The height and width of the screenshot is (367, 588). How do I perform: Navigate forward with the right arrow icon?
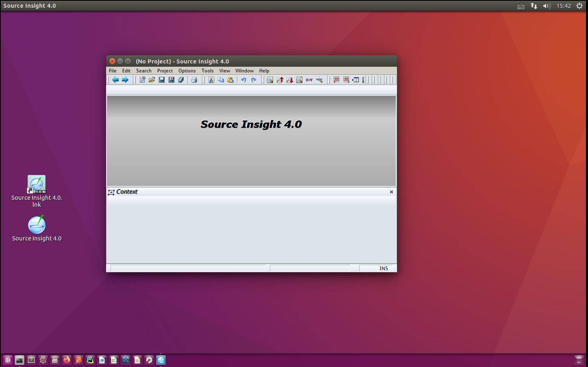[x=126, y=80]
